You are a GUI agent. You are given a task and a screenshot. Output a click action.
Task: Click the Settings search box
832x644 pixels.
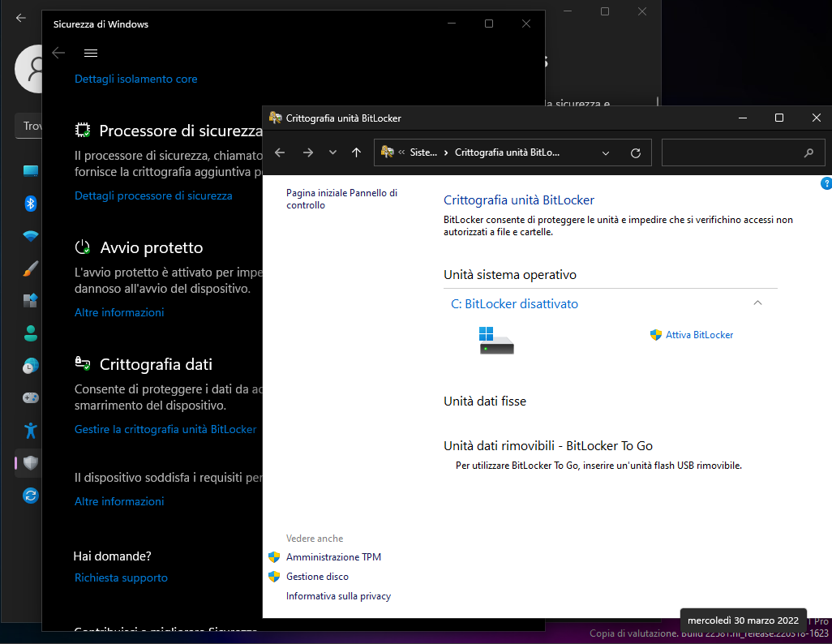[28, 126]
